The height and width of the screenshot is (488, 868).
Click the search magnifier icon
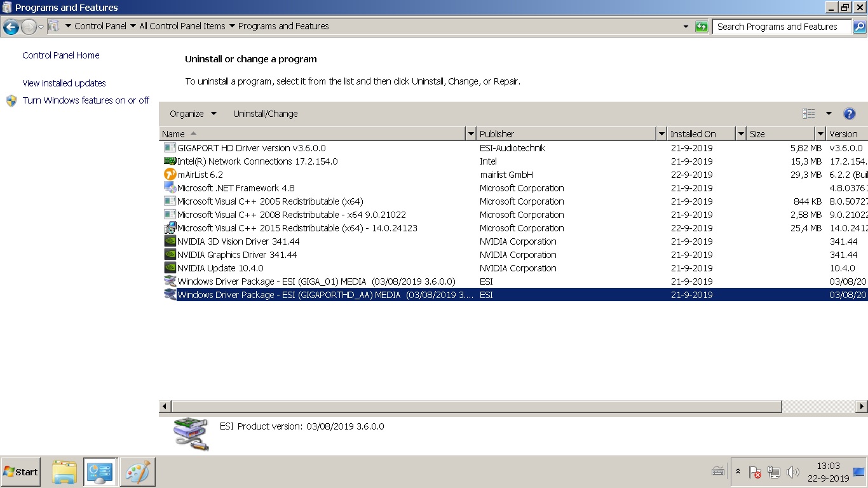(x=859, y=27)
